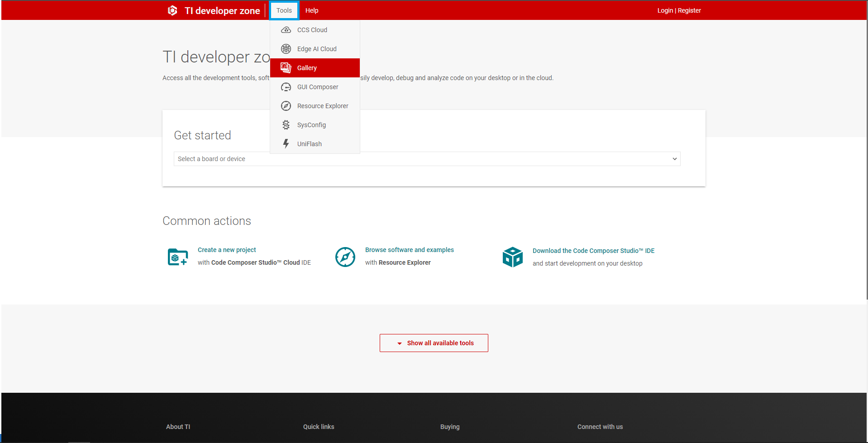This screenshot has width=868, height=443.
Task: Click the Login link
Action: click(x=665, y=10)
